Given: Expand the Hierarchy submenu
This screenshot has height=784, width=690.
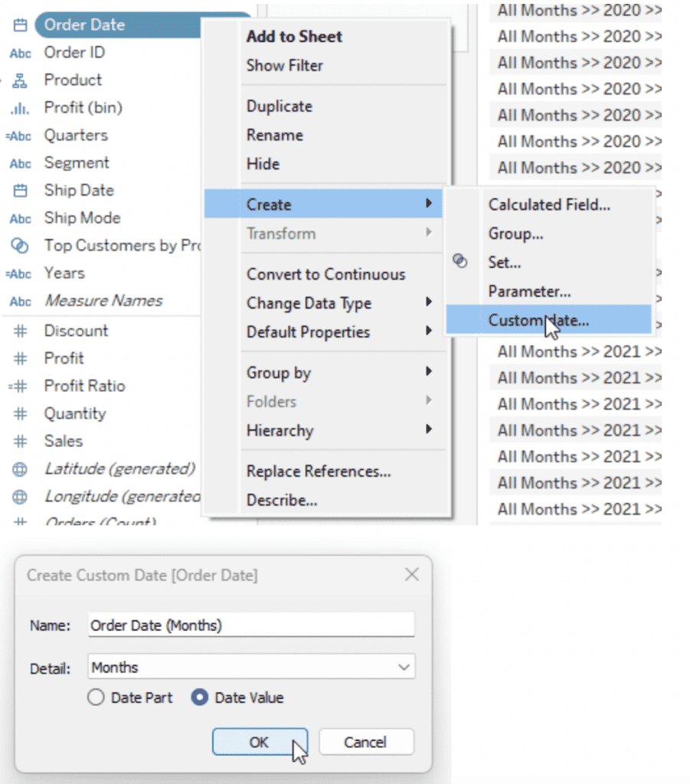Looking at the screenshot, I should click(338, 430).
